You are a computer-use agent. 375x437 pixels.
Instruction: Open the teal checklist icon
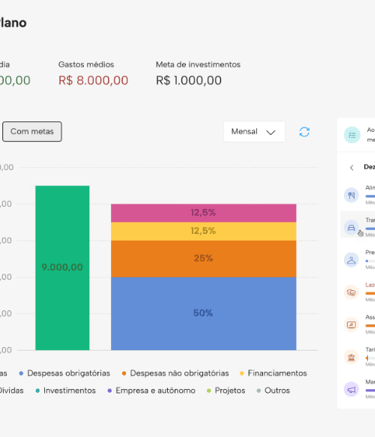click(352, 135)
